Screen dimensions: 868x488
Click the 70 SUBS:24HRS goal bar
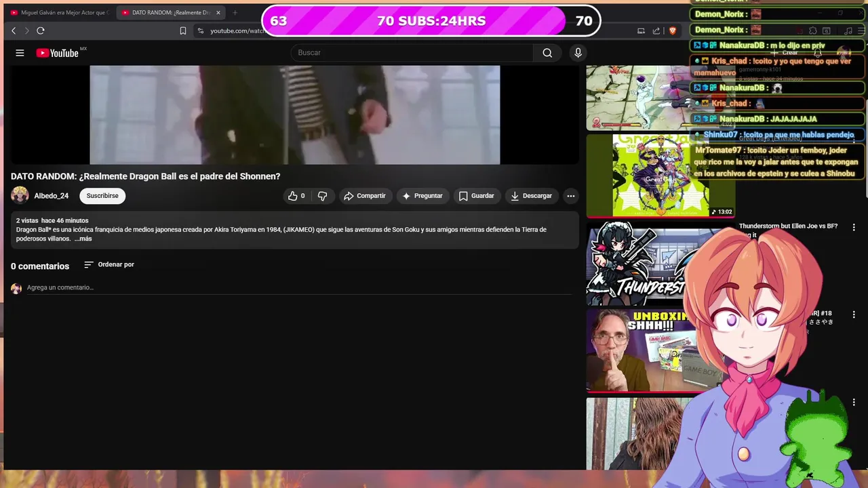click(431, 20)
